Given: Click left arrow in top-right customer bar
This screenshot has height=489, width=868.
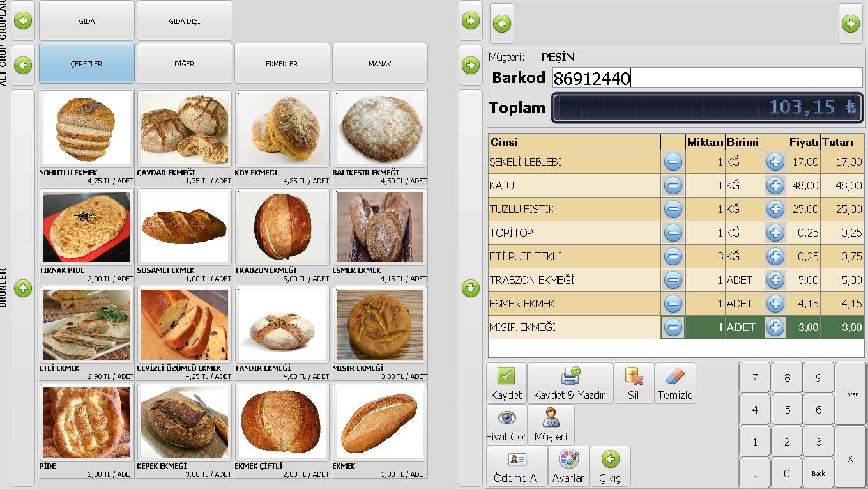Looking at the screenshot, I should point(502,24).
